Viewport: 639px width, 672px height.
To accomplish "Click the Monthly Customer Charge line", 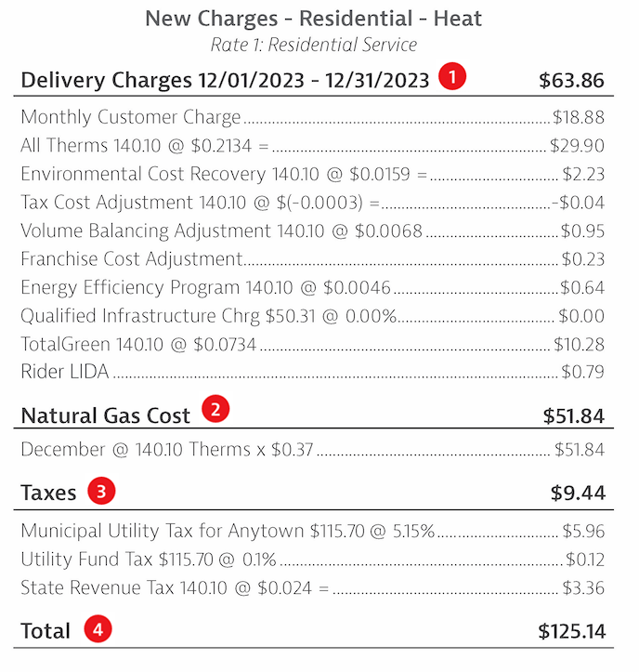I will 313,117.
